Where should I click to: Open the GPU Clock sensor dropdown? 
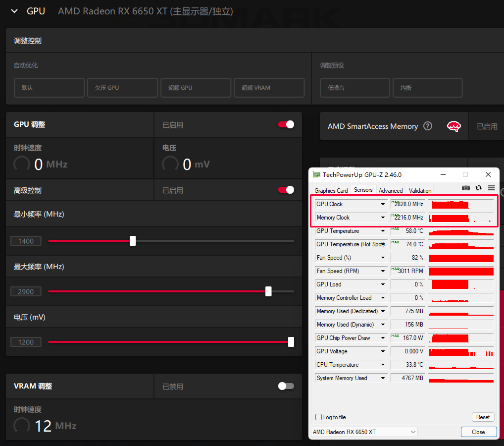[383, 204]
